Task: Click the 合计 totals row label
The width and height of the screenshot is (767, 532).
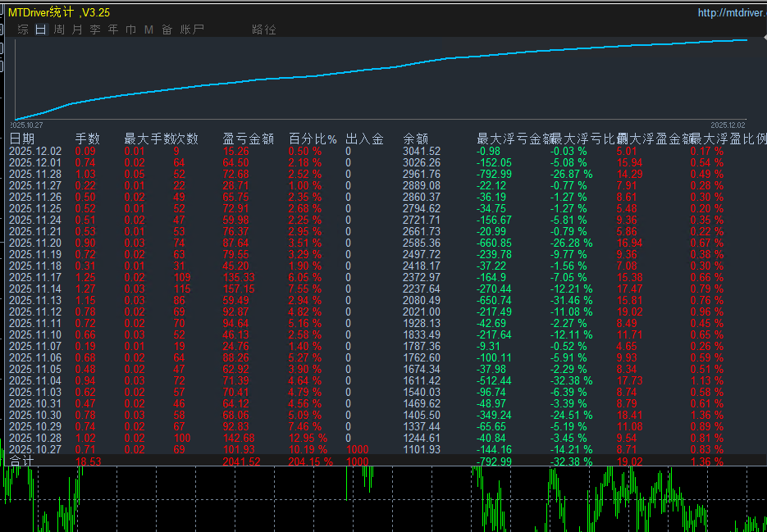Action: (x=22, y=462)
